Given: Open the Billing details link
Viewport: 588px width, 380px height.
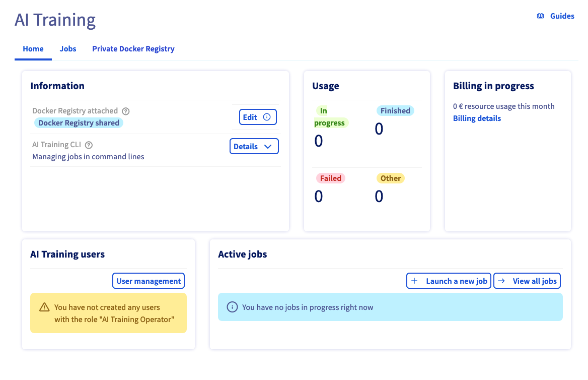Looking at the screenshot, I should click(x=477, y=118).
